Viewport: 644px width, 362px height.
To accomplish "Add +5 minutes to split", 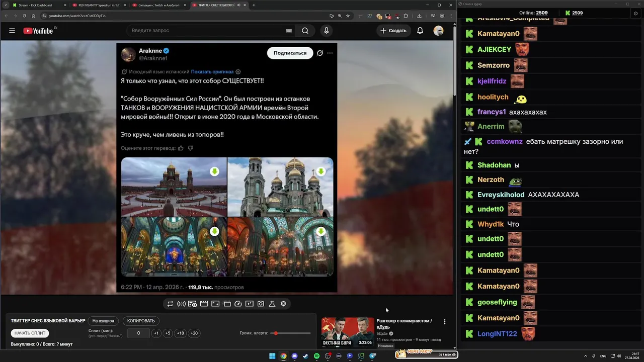I will [x=168, y=333].
